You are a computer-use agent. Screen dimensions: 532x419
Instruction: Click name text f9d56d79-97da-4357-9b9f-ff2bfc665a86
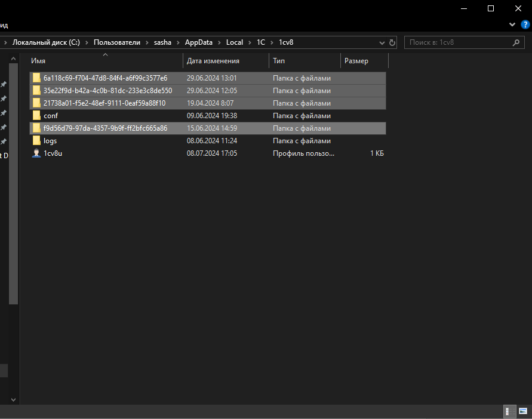(105, 128)
